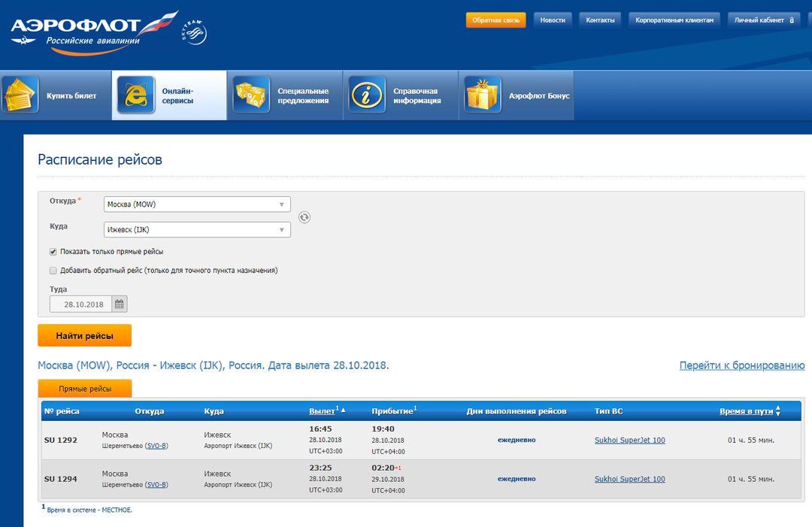
Task: Click arrival time 02:20
Action: (x=383, y=468)
